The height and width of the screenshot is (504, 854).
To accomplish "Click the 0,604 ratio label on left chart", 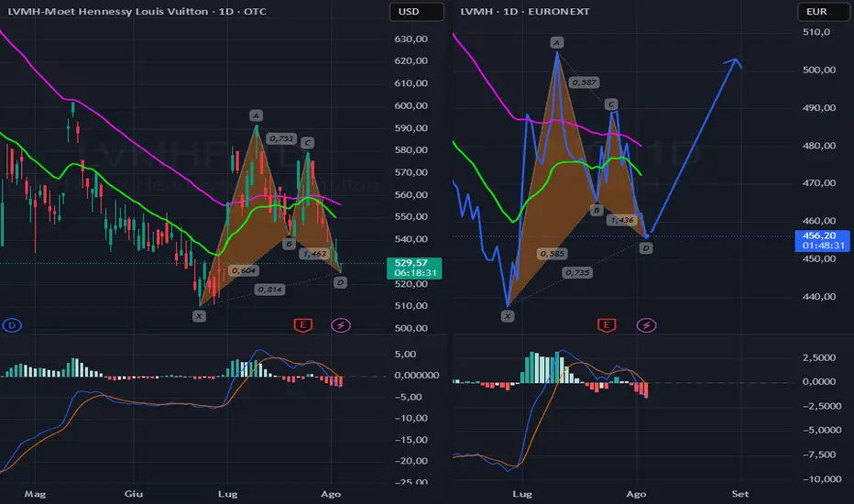I will coord(243,270).
